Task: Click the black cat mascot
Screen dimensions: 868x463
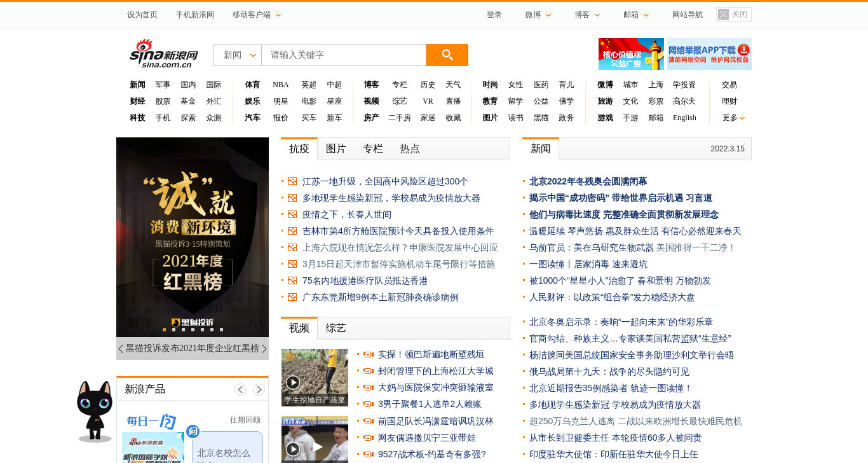Action: click(x=94, y=411)
